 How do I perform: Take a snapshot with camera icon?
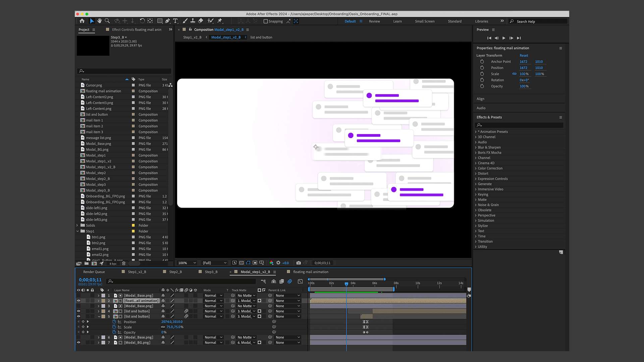point(299,263)
